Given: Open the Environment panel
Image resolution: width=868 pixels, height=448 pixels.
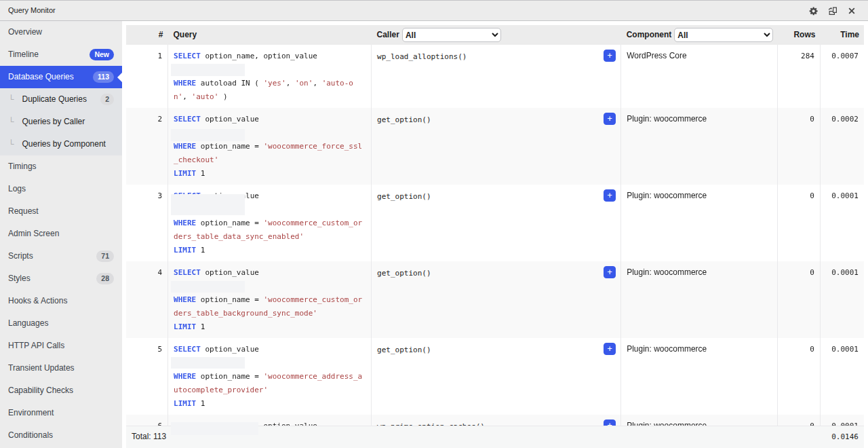Looking at the screenshot, I should [x=61, y=413].
